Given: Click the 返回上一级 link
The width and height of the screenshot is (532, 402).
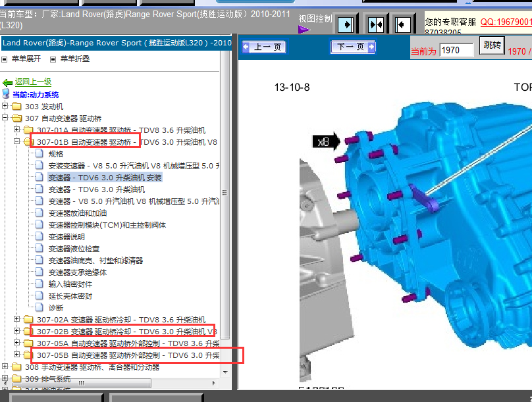Looking at the screenshot, I should [x=33, y=82].
